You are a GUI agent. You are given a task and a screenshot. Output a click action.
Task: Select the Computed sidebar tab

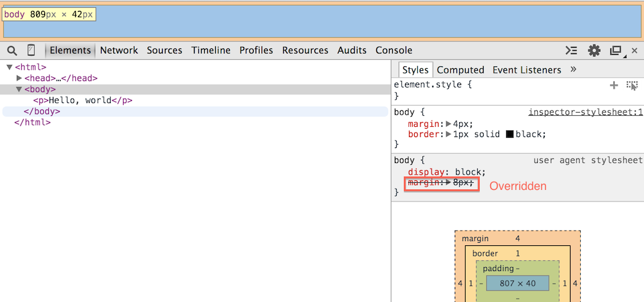[460, 70]
